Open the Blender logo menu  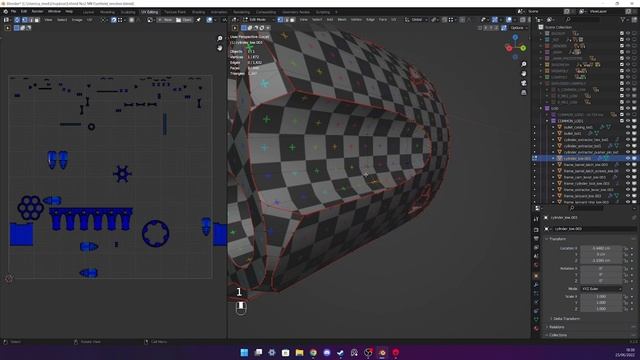tap(5, 11)
